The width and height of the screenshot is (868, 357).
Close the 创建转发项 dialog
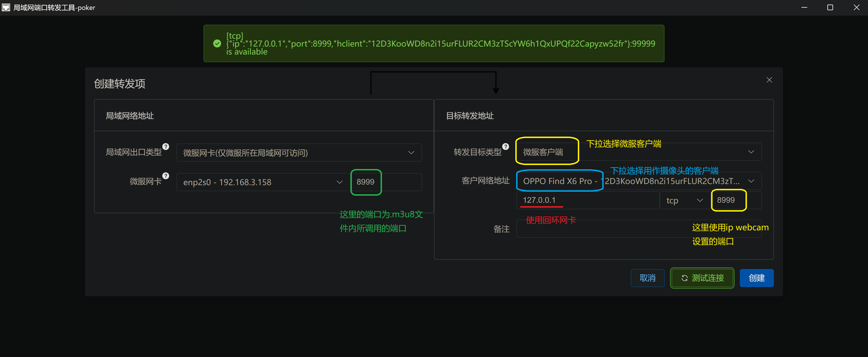tap(769, 80)
